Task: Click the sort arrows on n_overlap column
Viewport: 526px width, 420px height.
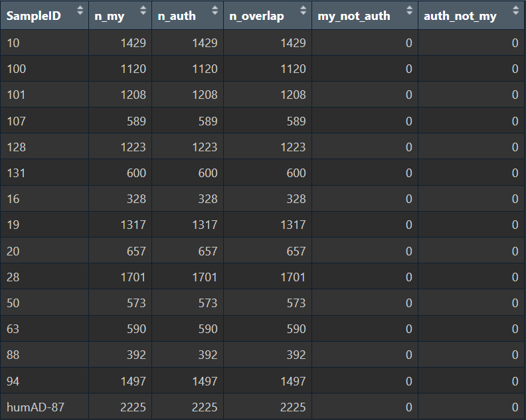Action: (x=304, y=11)
